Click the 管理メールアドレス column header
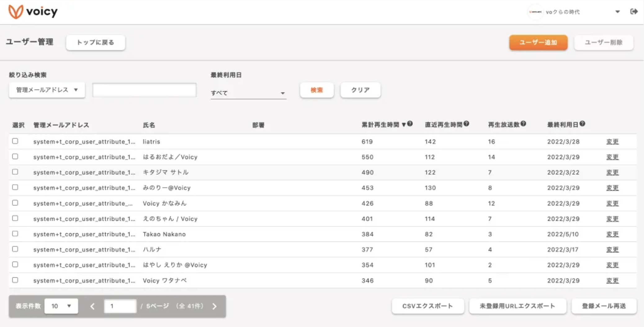Viewport: 644px width, 327px height. [x=61, y=125]
